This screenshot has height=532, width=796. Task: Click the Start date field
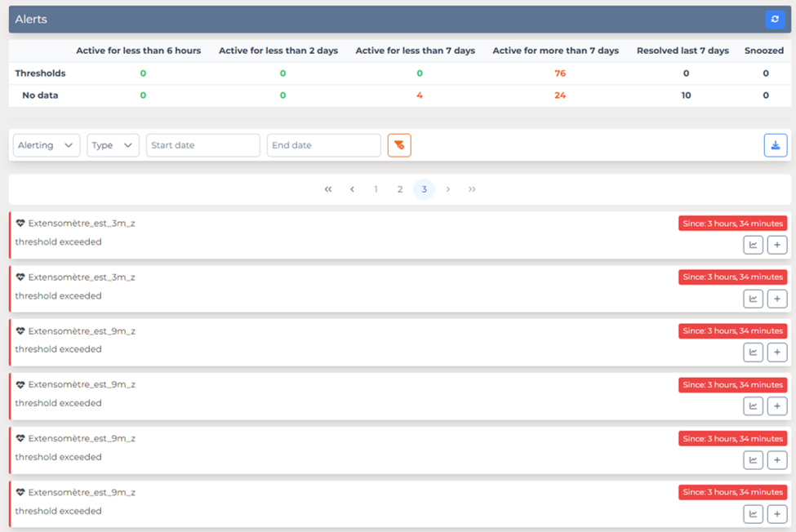202,145
